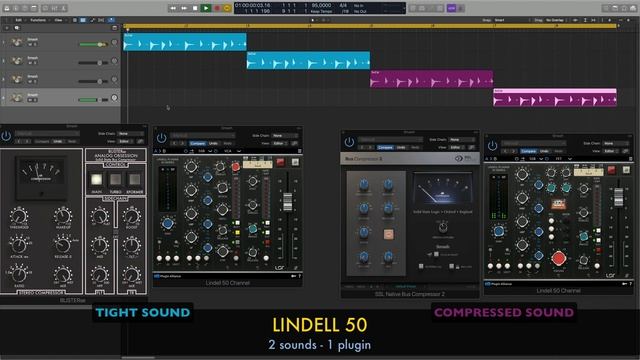Click the 4/4 time signature in LCD

344,5
